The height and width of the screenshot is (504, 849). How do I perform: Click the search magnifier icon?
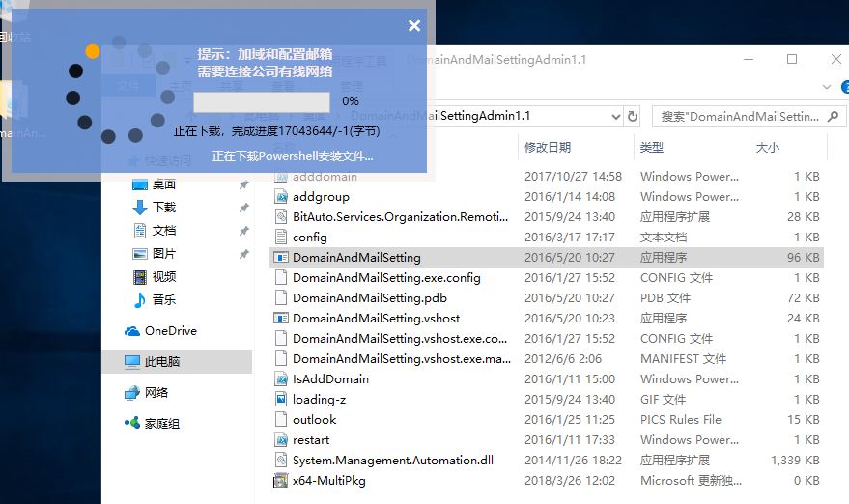[x=834, y=117]
